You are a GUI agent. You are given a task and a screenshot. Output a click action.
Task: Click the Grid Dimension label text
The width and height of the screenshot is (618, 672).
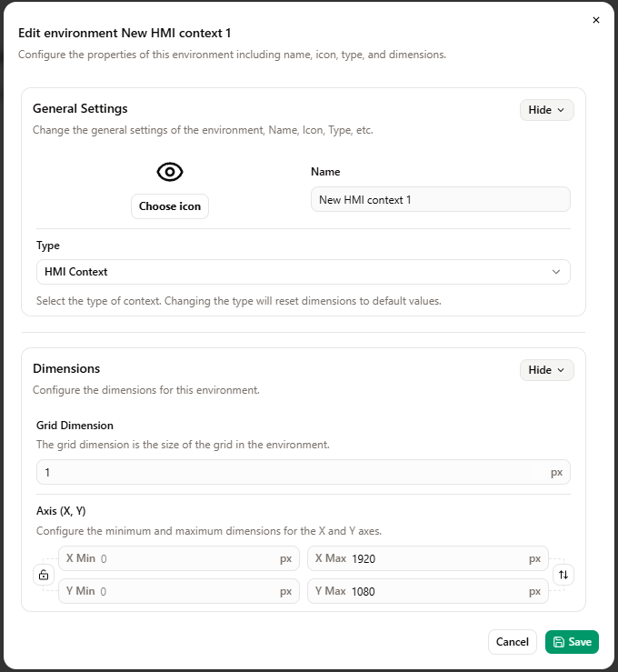click(x=75, y=426)
